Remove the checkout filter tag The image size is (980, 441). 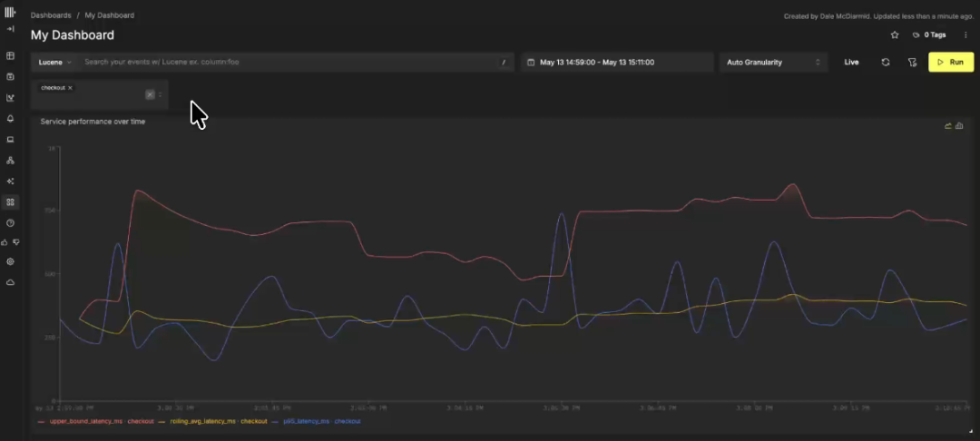[70, 87]
